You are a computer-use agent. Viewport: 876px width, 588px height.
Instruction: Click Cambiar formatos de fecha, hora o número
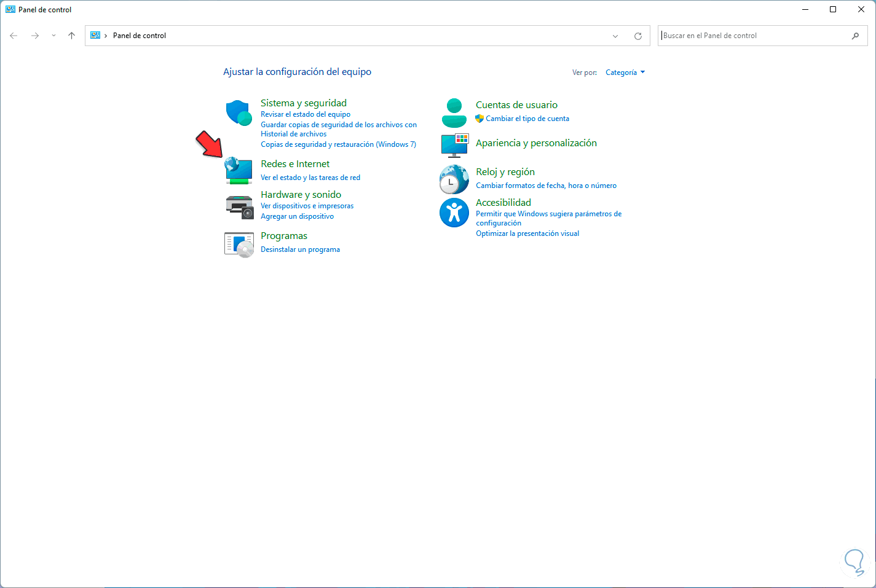click(x=546, y=186)
